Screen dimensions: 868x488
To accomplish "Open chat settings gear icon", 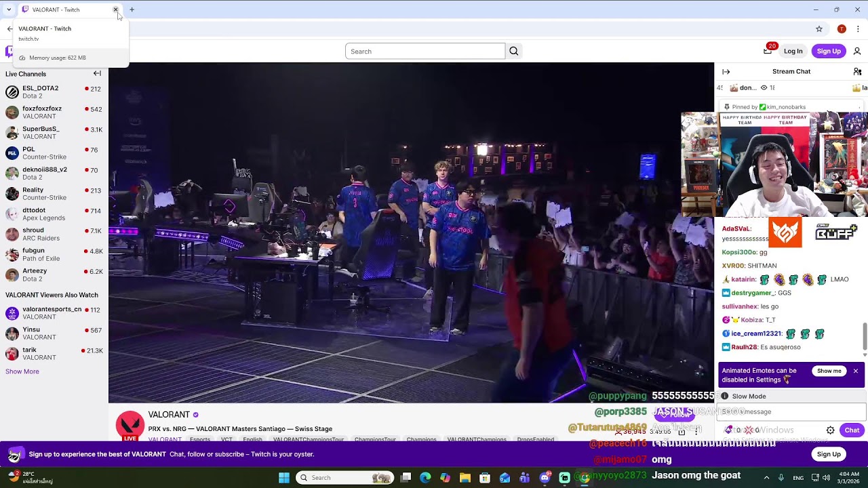I will (830, 430).
